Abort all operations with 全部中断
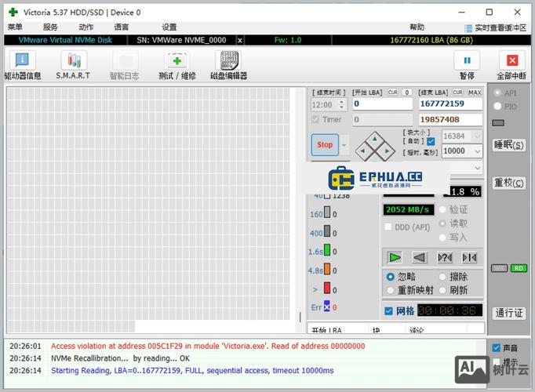This screenshot has height=392, width=535. coord(511,65)
